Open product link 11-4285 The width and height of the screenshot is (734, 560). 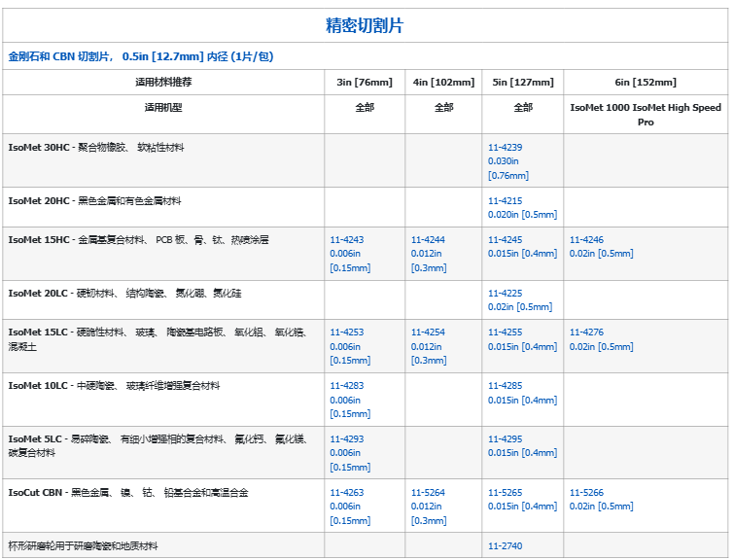coord(506,385)
